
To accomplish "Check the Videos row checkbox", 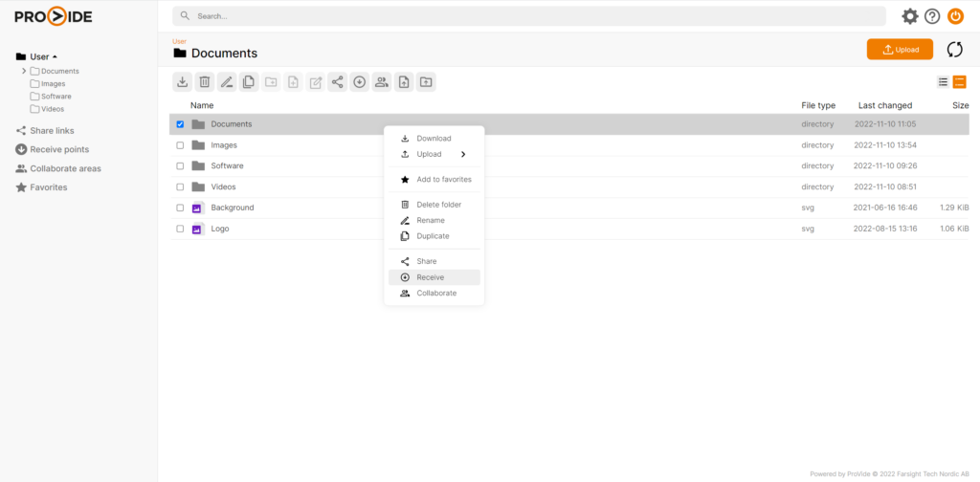I will 180,186.
